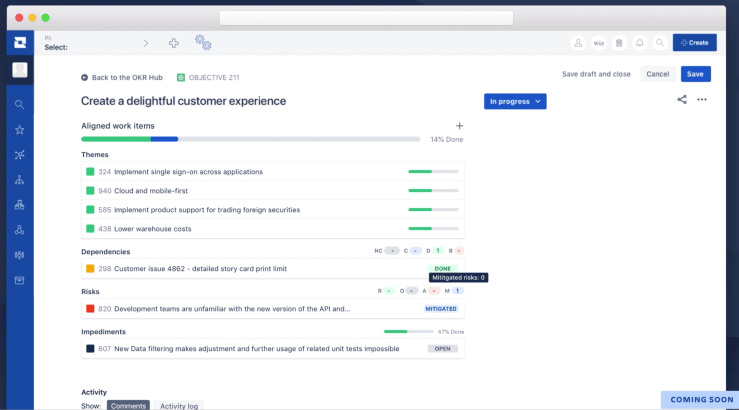Open the settings gears icon

pos(203,42)
